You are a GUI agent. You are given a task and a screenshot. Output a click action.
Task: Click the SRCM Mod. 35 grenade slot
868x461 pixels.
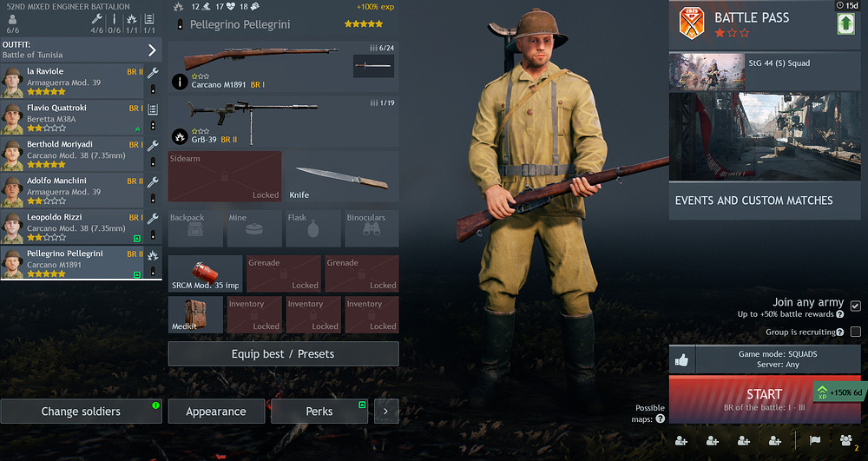point(206,273)
